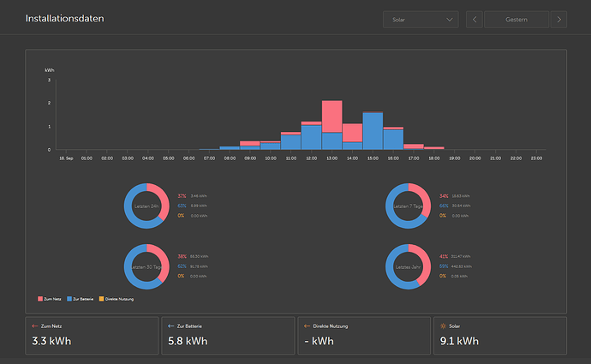591x364 pixels.
Task: Click the 06:00 time axis label
Action: (188, 158)
